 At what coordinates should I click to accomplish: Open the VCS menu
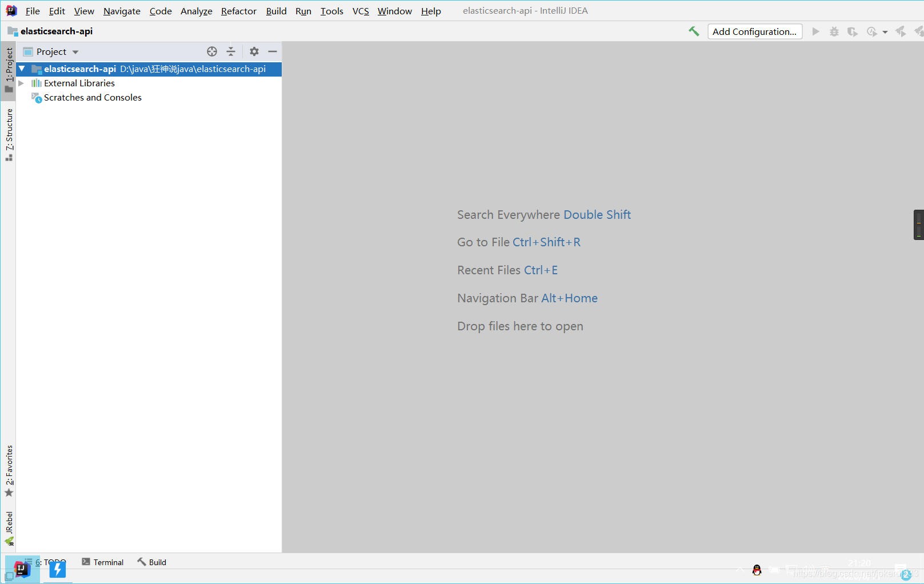point(361,11)
